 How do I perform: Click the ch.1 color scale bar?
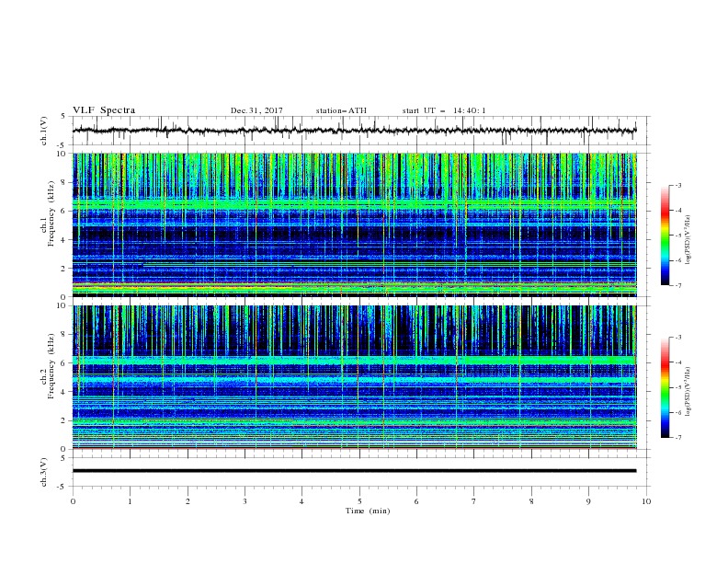click(665, 236)
